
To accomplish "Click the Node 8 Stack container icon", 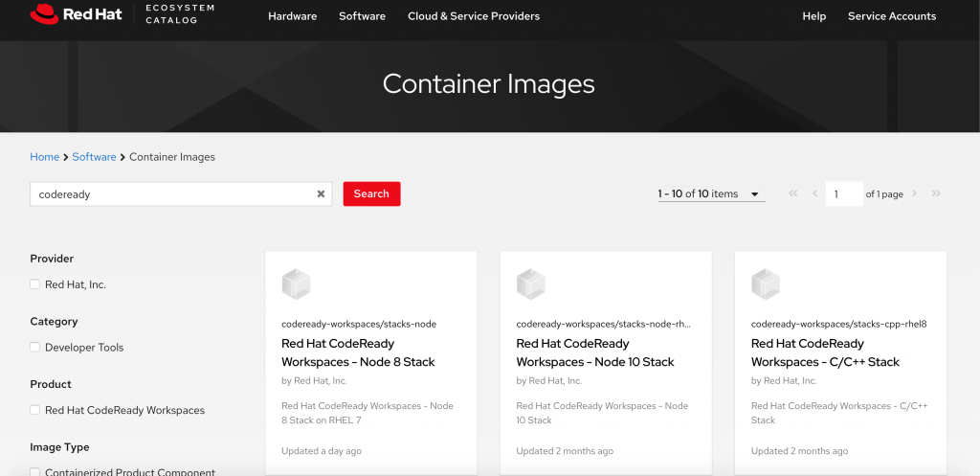I will click(x=297, y=284).
